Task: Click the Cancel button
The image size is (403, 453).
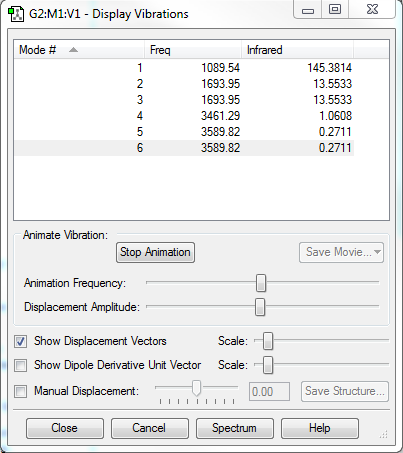Action: coord(150,428)
